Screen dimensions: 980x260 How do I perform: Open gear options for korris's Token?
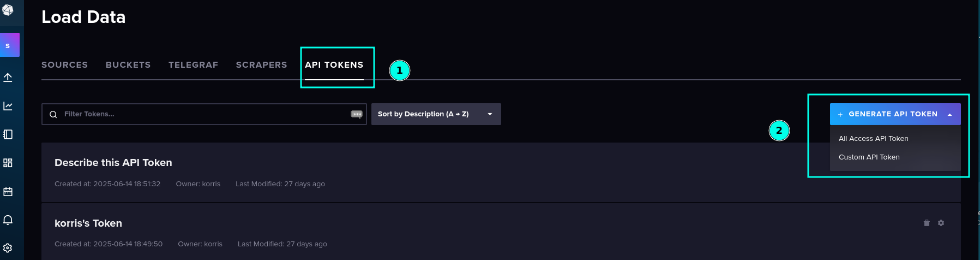(941, 223)
